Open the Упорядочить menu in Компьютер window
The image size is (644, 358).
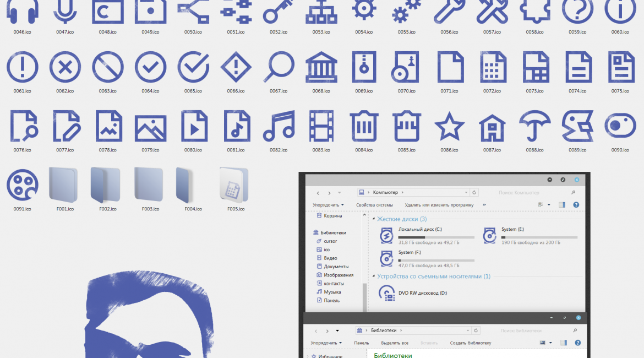coord(328,205)
